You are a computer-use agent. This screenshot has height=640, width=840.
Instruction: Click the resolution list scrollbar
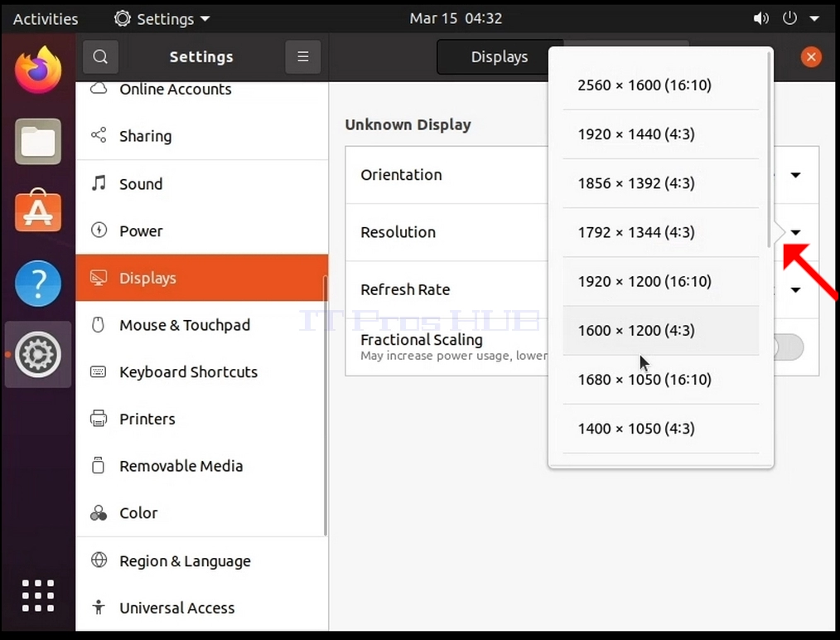click(x=770, y=150)
